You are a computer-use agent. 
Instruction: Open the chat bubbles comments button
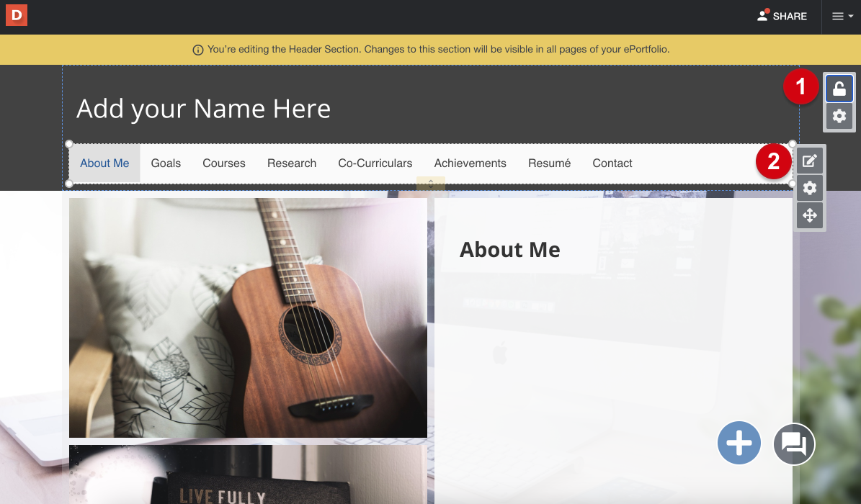[794, 444]
